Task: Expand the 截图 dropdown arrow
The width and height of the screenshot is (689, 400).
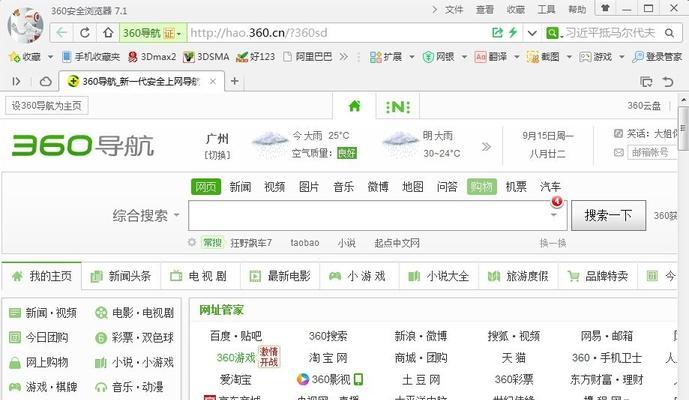Action: (x=569, y=57)
